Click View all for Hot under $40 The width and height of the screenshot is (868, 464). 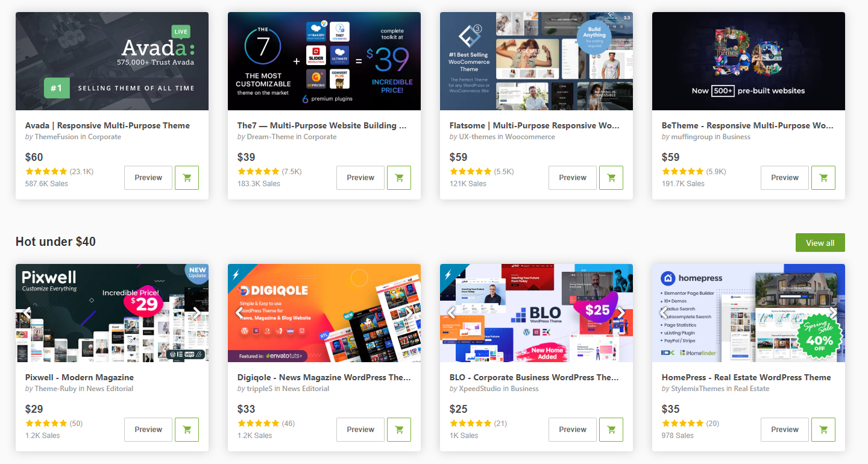point(820,243)
